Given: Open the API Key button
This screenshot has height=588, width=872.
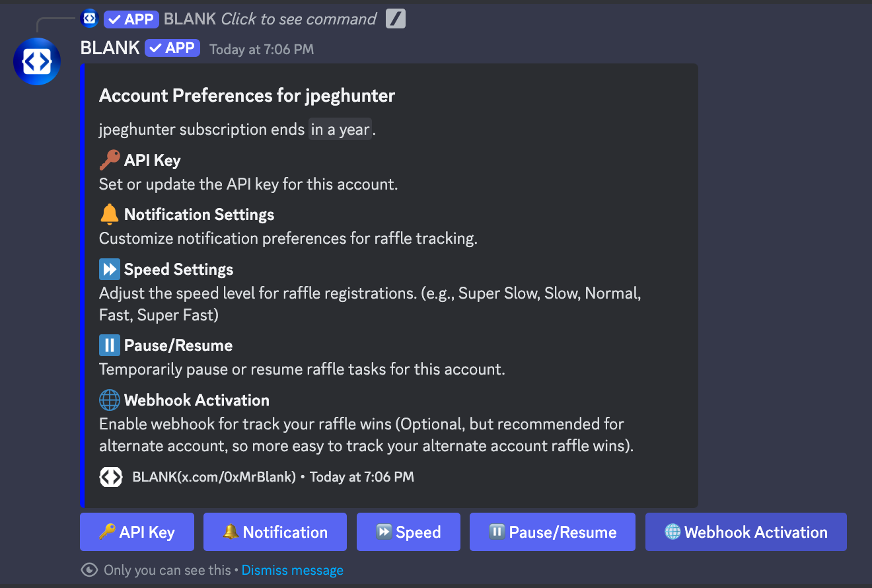Looking at the screenshot, I should click(x=137, y=532).
